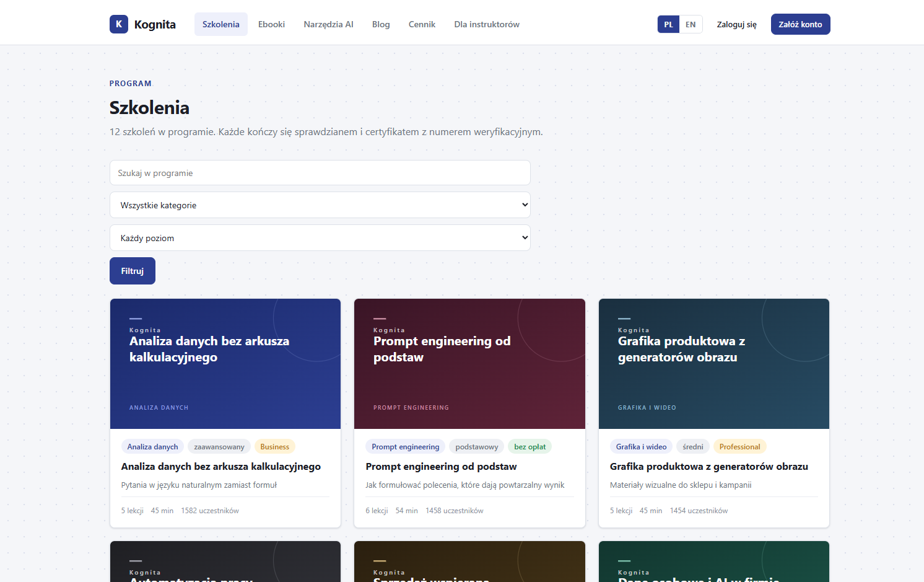Click the 1582 uczestników count
This screenshot has height=582, width=924.
(210, 511)
